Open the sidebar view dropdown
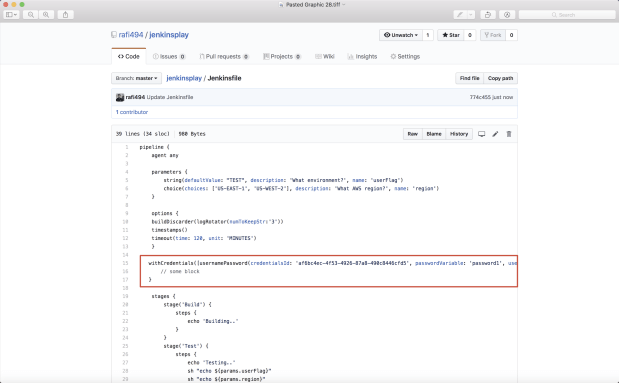Image resolution: width=619 pixels, height=383 pixels. (11, 15)
